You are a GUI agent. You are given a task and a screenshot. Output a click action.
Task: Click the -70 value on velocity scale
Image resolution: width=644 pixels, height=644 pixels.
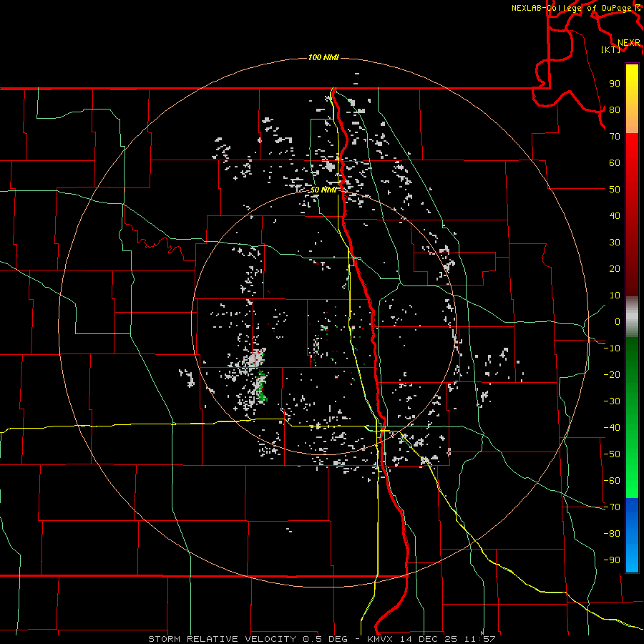pos(612,507)
